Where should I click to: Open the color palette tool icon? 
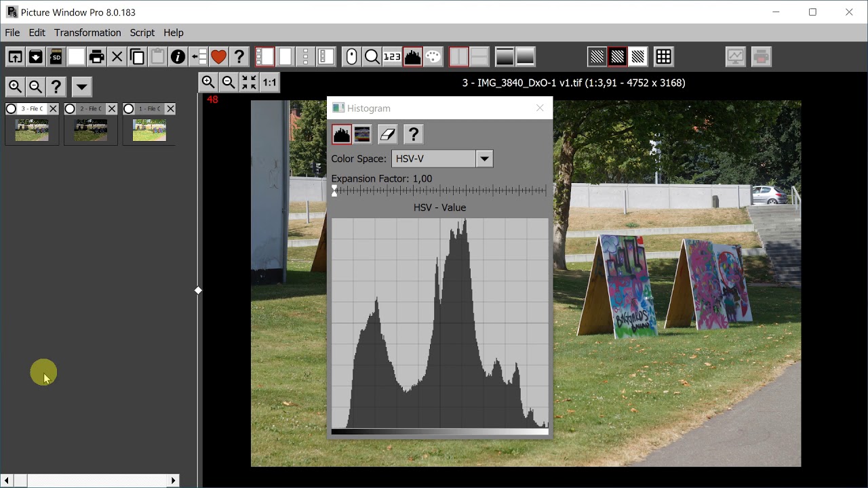point(433,57)
